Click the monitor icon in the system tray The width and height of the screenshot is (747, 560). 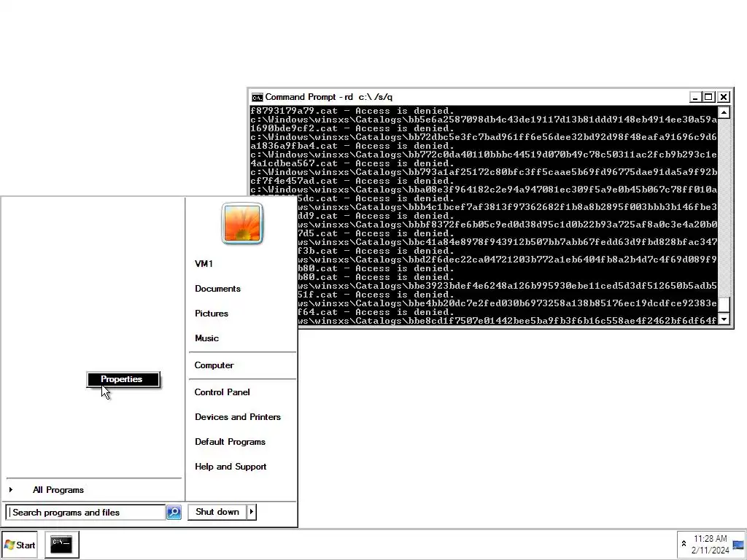pyautogui.click(x=738, y=545)
